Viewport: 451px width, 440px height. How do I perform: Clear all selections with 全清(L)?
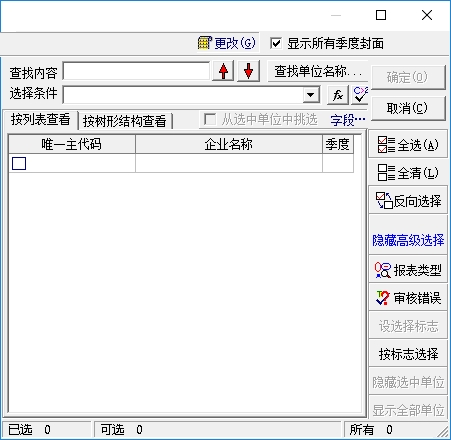click(x=408, y=173)
